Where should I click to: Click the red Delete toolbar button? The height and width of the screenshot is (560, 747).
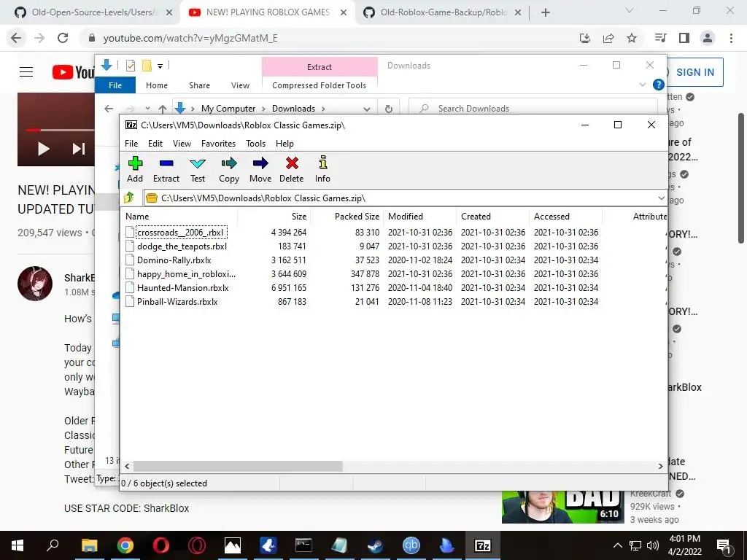point(292,169)
